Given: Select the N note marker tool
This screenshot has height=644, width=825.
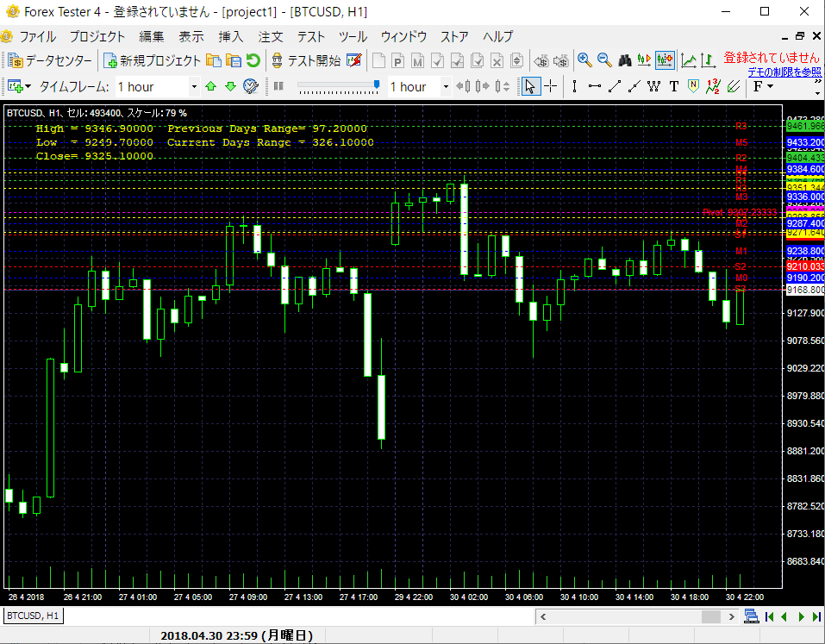Looking at the screenshot, I should click(x=693, y=86).
